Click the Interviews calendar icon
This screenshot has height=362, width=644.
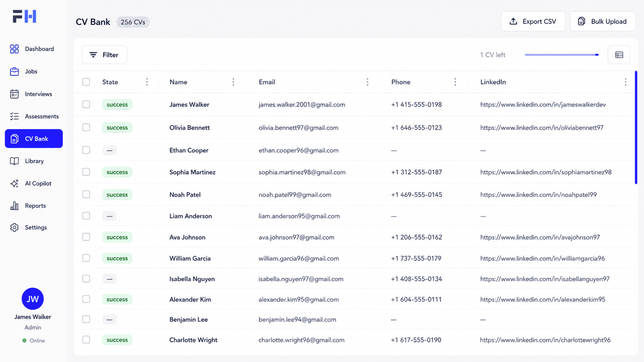pyautogui.click(x=14, y=94)
